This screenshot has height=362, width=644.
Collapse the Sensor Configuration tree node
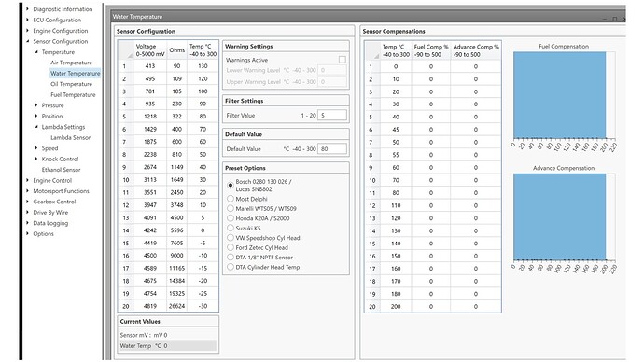(27, 41)
